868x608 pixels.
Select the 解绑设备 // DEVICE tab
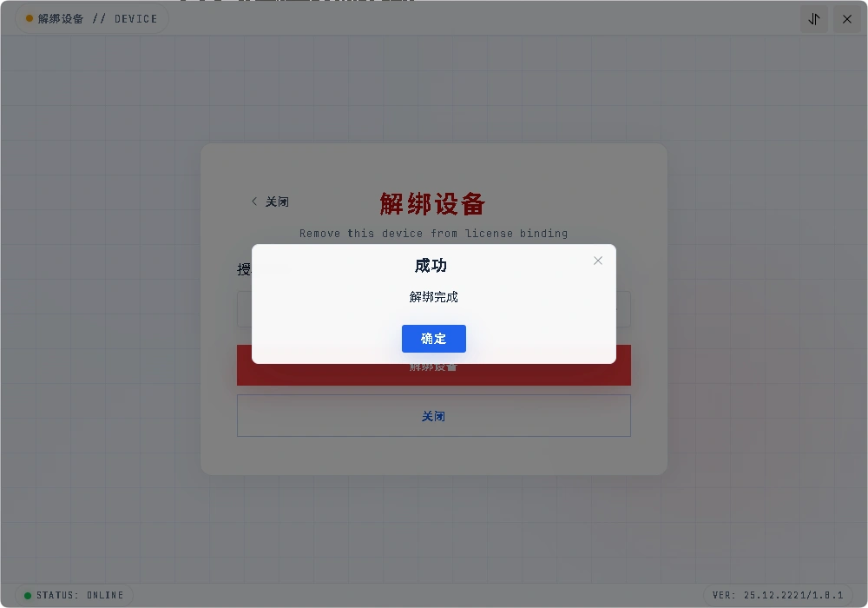pos(91,18)
